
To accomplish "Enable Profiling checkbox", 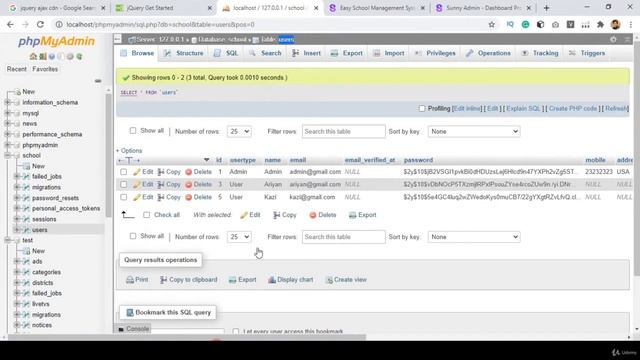I will (x=422, y=109).
